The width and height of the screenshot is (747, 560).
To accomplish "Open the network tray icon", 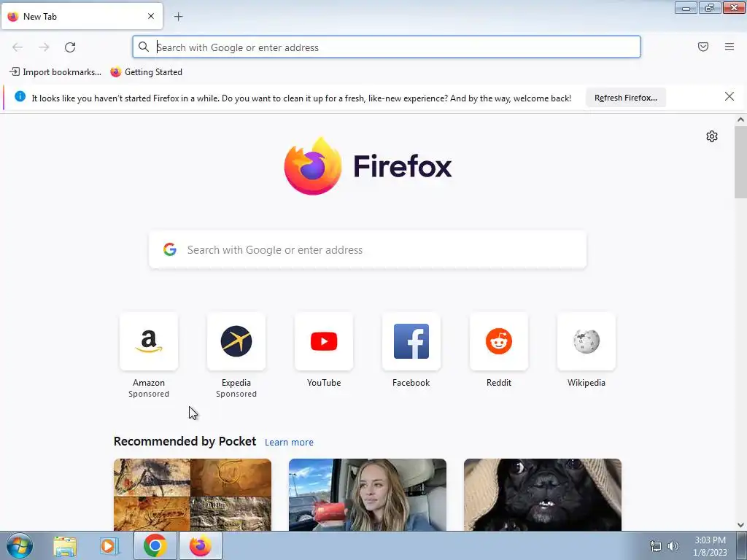I will (x=656, y=546).
